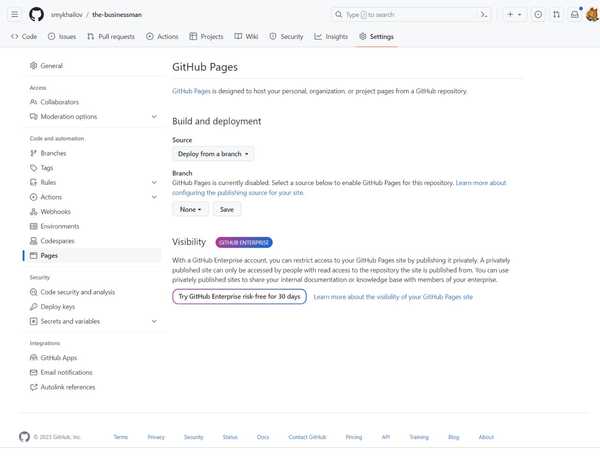Open pull requests icon in top header
This screenshot has width=600, height=465.
click(x=556, y=15)
